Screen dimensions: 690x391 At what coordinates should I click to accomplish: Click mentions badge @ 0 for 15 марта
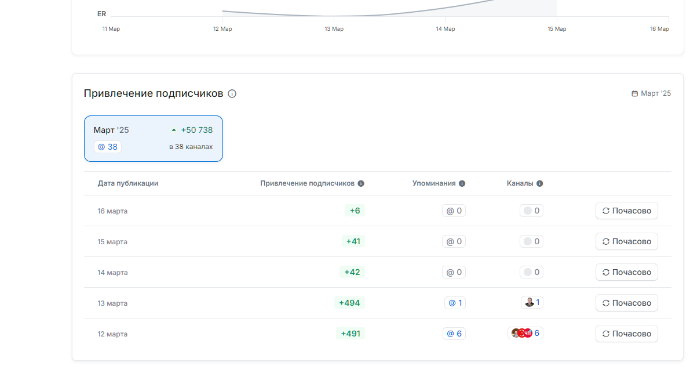point(454,241)
